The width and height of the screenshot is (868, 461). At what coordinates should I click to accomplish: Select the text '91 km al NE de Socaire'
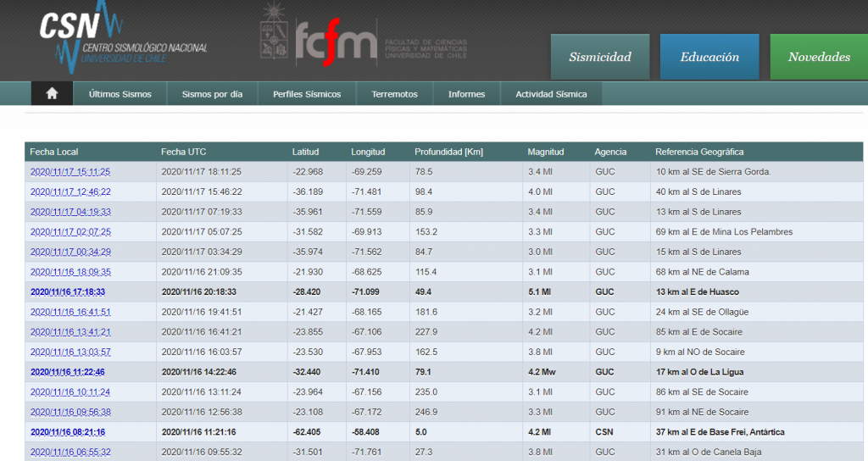[702, 413]
